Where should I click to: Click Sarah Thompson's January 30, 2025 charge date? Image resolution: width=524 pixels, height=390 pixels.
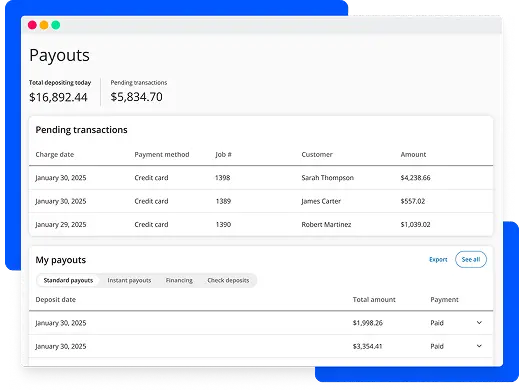[61, 178]
